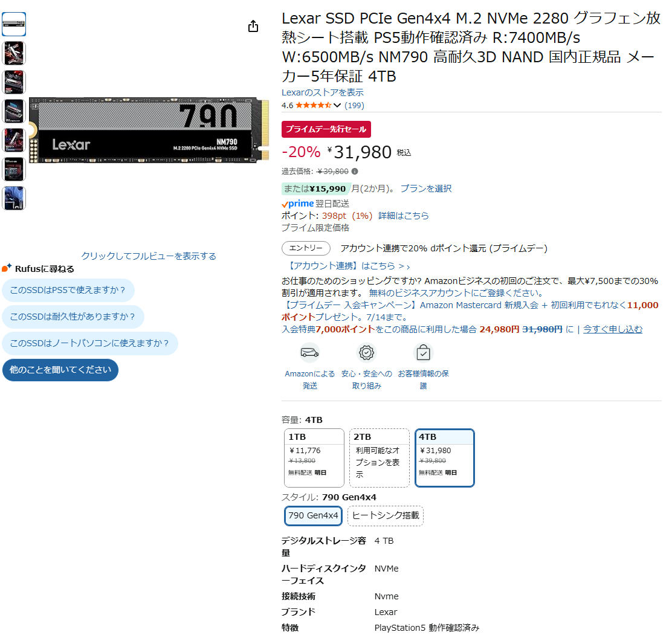The image size is (672, 635).
Task: Click the main Lexar NM790 product image
Action: click(149, 131)
